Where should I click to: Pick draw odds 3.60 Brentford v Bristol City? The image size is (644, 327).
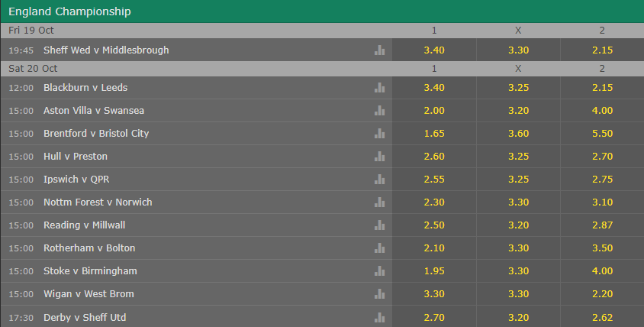tap(518, 134)
